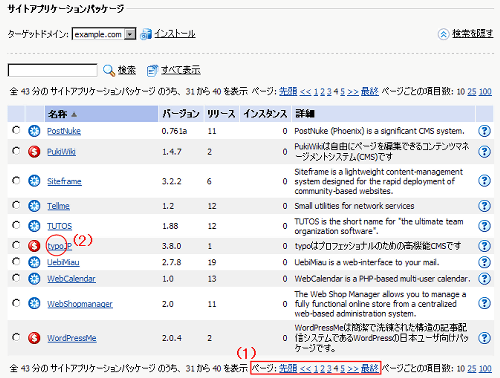Click the WebCalendar package icon

34,278
